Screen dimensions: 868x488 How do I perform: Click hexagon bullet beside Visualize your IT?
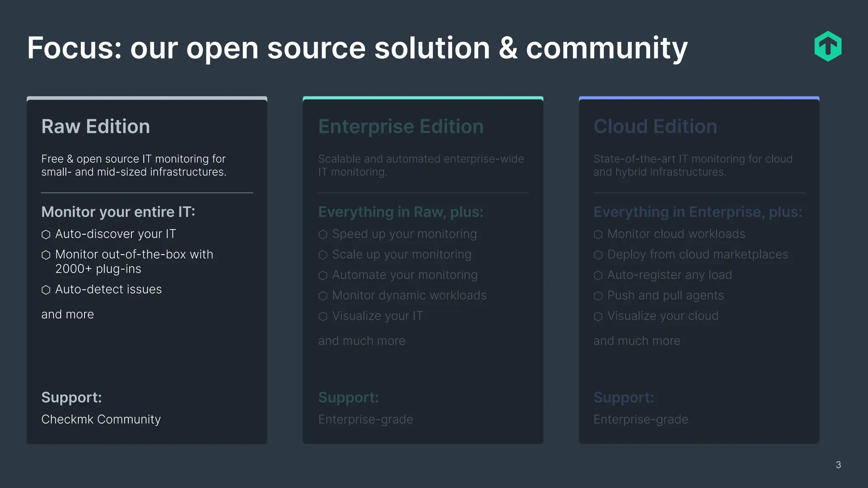323,316
